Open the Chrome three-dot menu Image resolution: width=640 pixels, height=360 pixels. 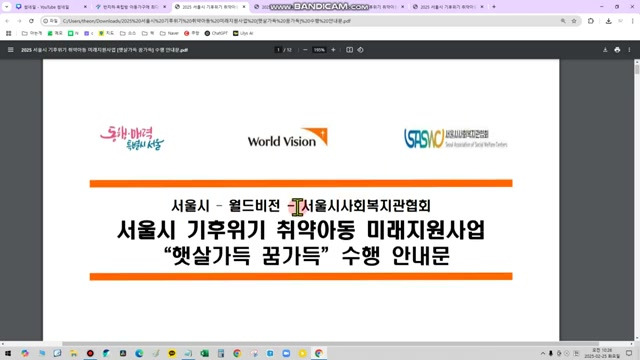coord(633,21)
